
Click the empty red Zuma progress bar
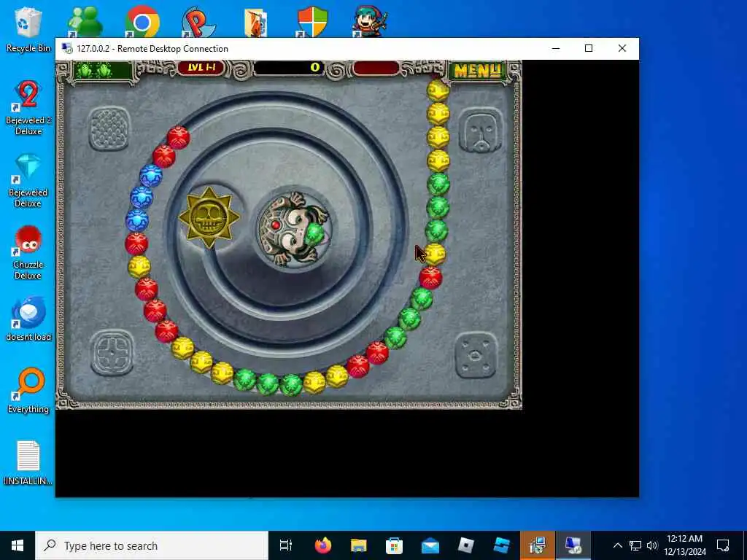376,68
